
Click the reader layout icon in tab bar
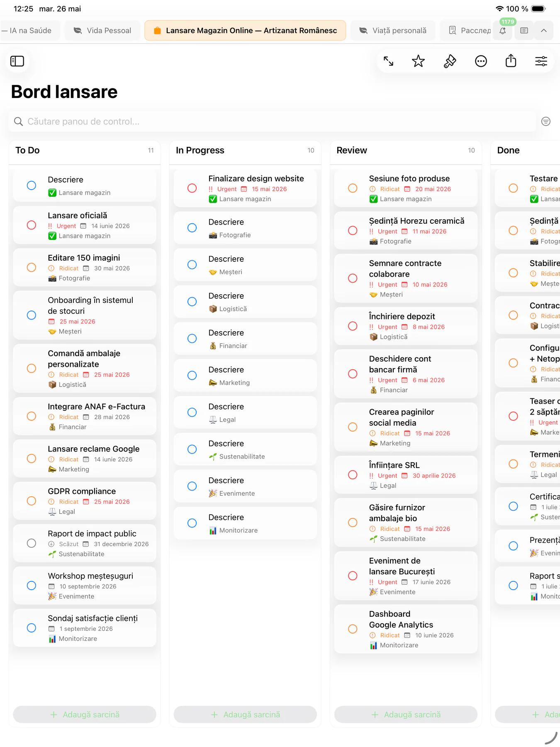[524, 30]
